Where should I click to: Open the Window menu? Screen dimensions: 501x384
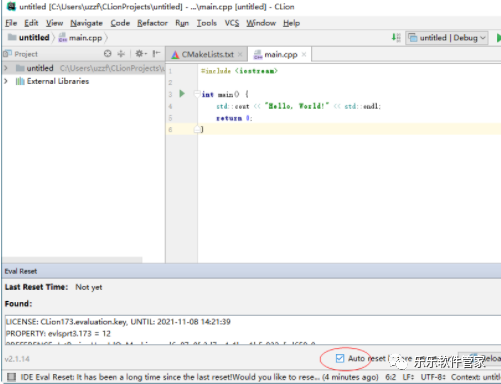tap(261, 23)
